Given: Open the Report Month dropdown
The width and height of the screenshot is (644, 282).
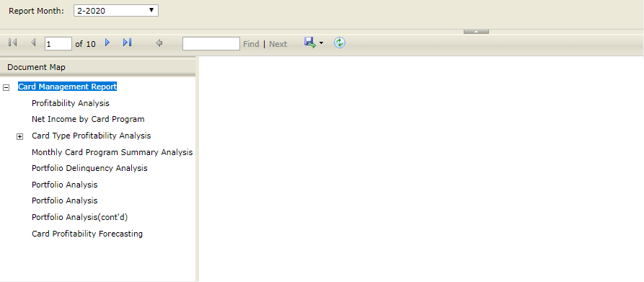Looking at the screenshot, I should [x=116, y=11].
